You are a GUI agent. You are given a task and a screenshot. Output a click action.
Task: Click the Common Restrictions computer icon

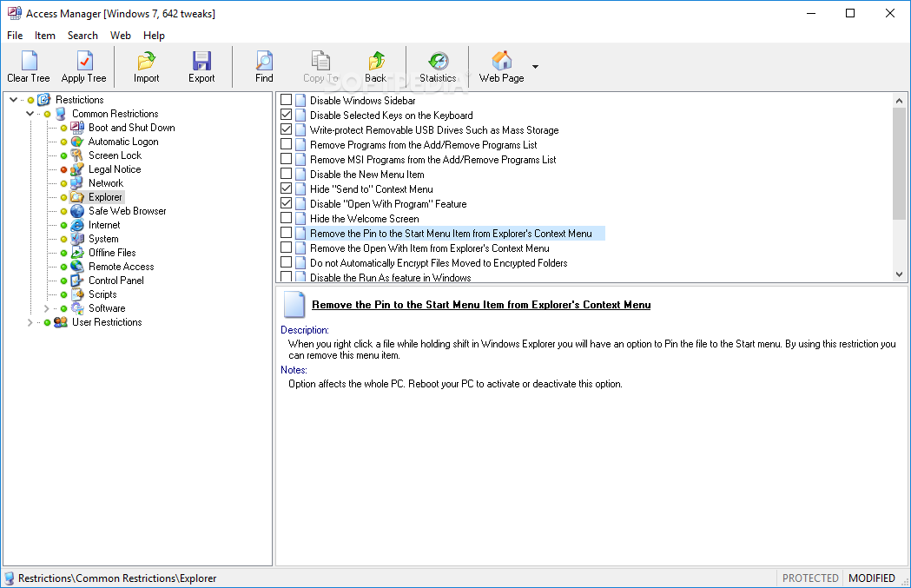tap(61, 113)
